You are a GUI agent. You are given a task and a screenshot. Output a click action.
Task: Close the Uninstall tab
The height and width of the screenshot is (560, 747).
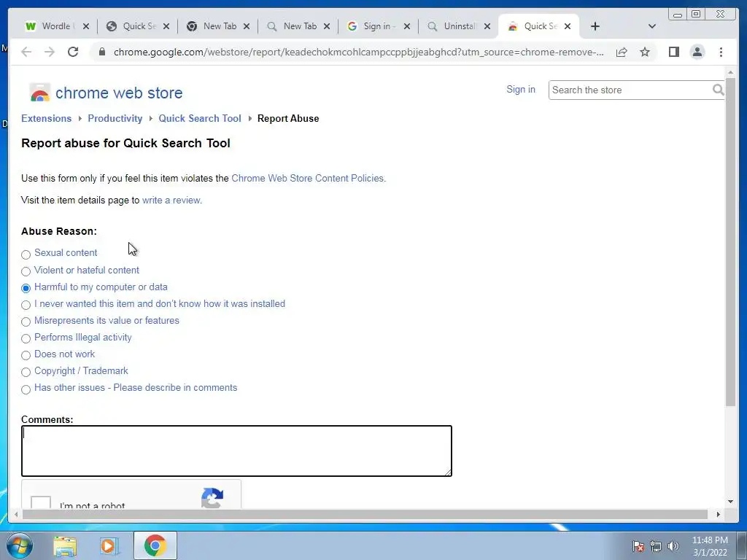(x=487, y=26)
